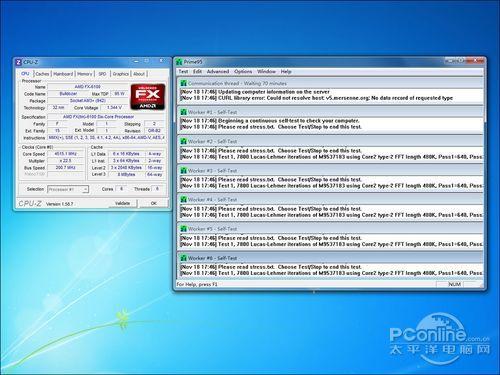This screenshot has width=500, height=375.
Task: Click the CPU-Z title bar icon
Action: [19, 62]
